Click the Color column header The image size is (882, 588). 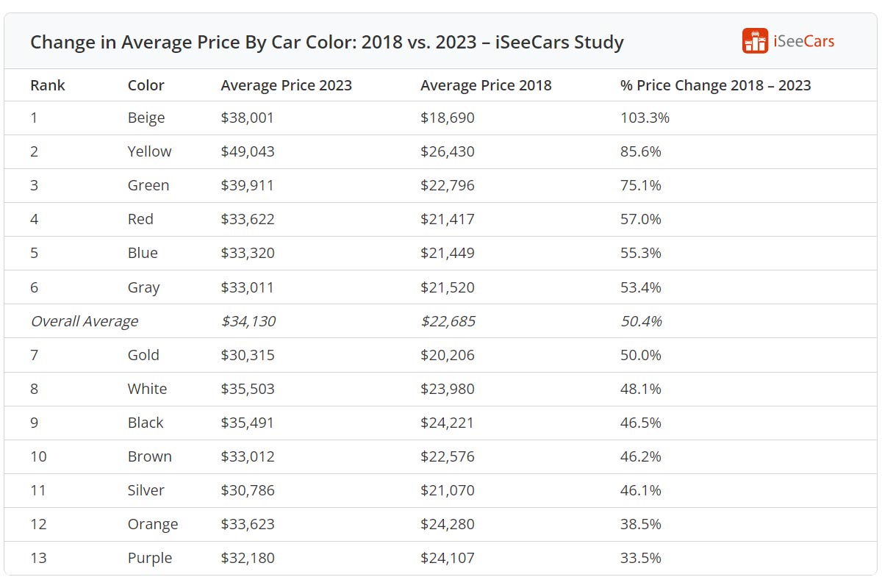146,85
